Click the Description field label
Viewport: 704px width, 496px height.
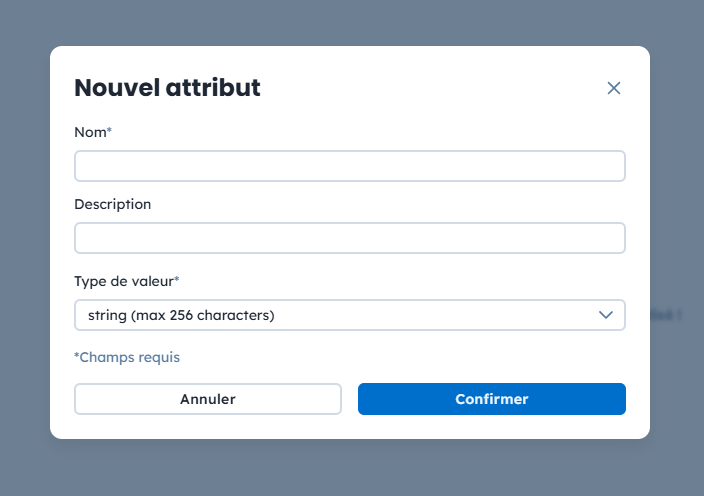(112, 204)
